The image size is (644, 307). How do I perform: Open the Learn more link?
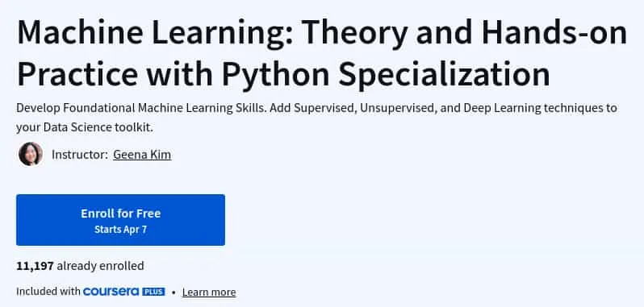pyautogui.click(x=209, y=292)
